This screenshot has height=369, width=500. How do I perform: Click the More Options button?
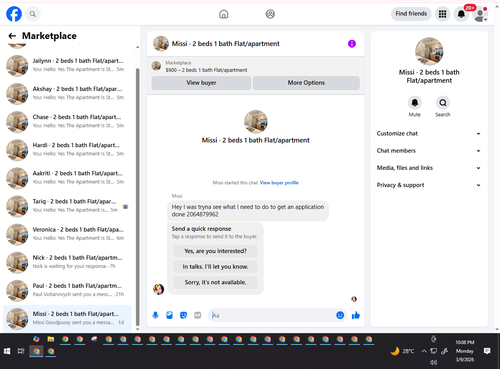point(306,83)
